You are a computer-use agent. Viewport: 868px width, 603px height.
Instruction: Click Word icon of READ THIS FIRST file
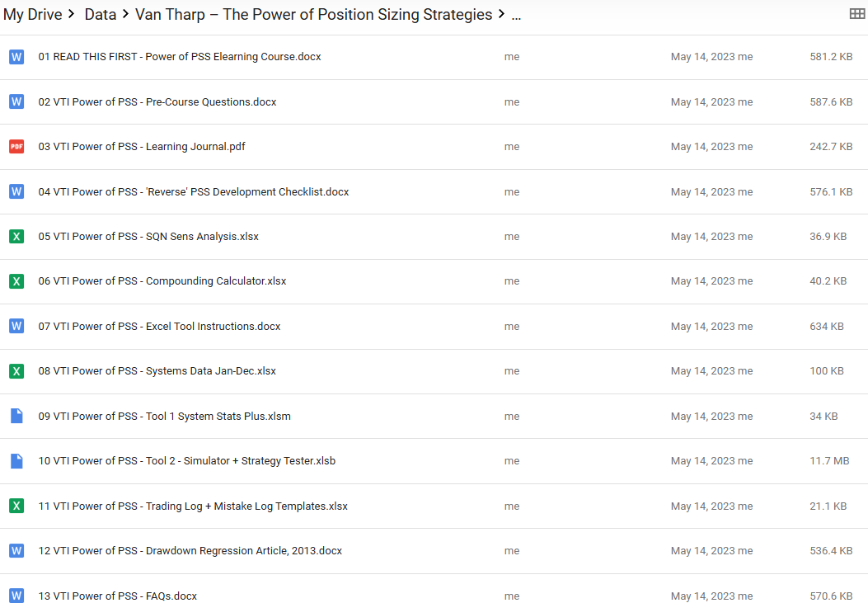click(x=16, y=57)
